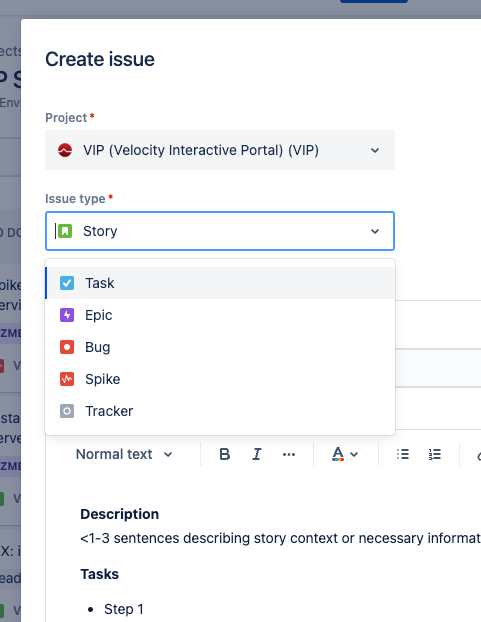
Task: Open the text color picker
Action: pyautogui.click(x=345, y=454)
